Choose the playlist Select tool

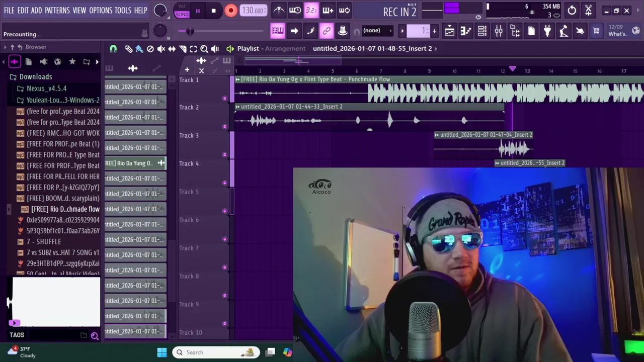(x=193, y=49)
